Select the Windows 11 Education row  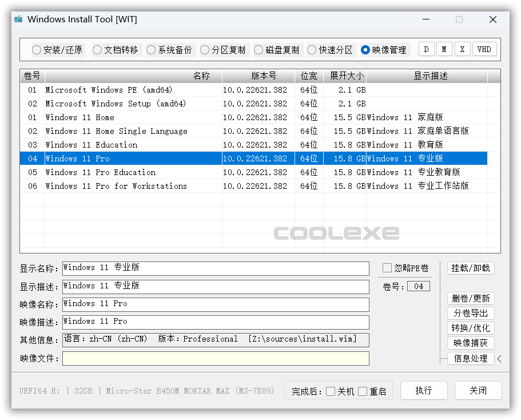[254, 145]
